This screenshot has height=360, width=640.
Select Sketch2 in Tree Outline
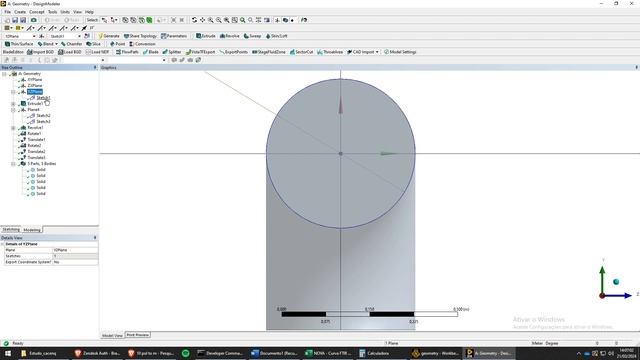pyautogui.click(x=43, y=116)
